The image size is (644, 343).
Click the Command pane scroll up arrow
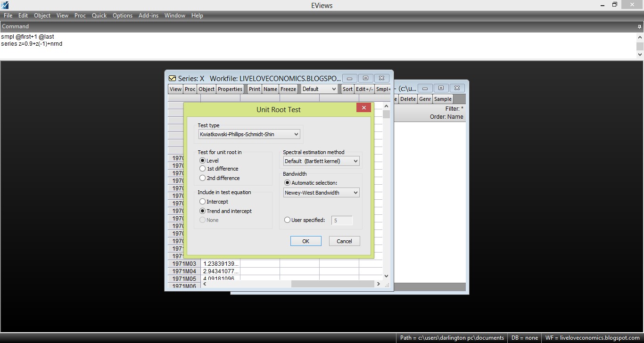640,37
